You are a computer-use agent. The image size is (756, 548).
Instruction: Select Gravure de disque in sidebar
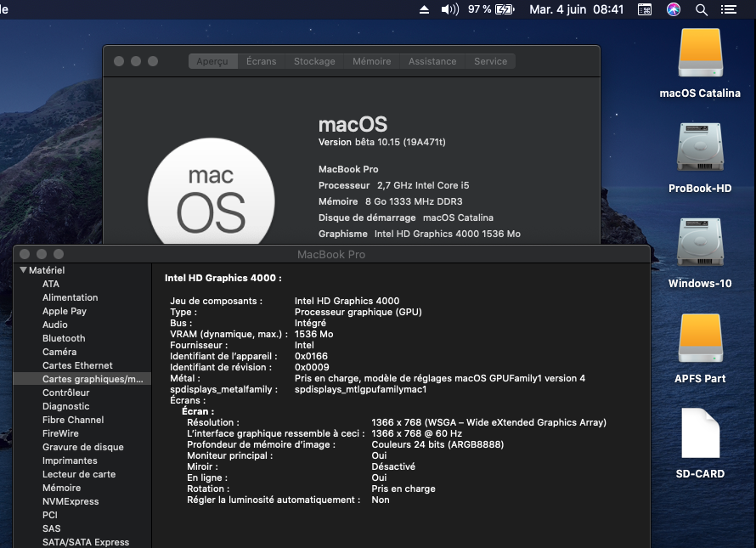pos(83,447)
